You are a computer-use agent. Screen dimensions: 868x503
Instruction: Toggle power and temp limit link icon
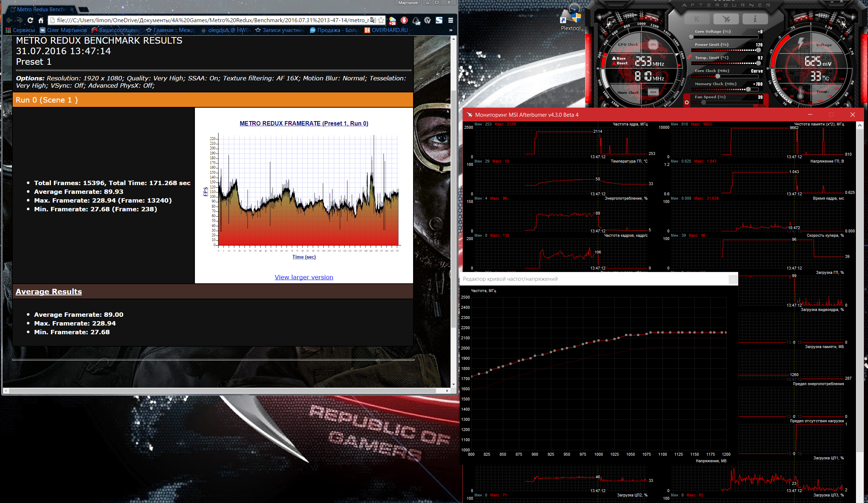(689, 57)
